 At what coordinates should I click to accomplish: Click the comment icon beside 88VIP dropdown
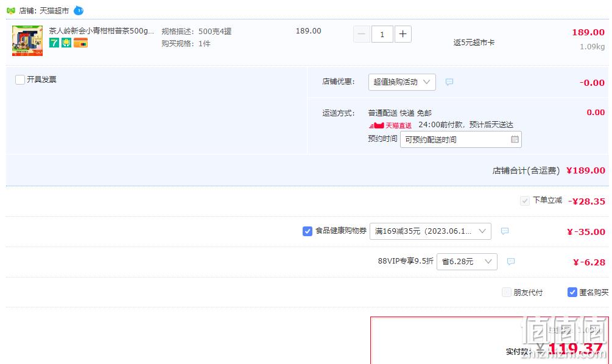coord(510,261)
